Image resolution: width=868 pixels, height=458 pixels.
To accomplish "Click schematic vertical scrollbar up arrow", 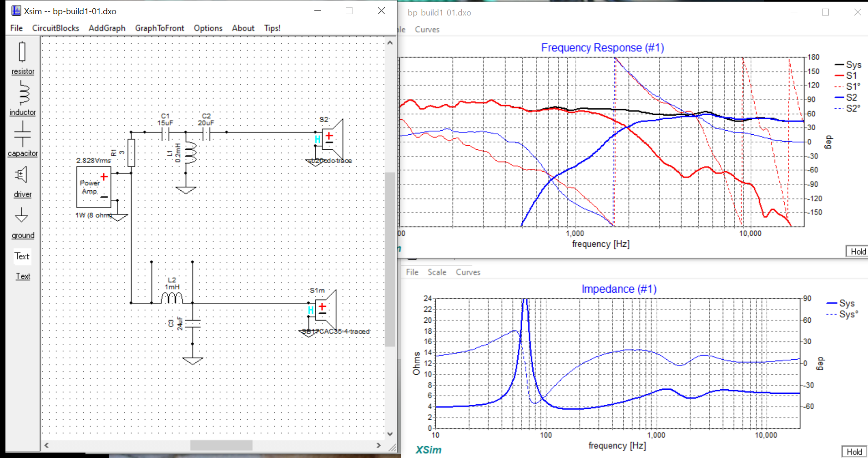I will (x=390, y=43).
